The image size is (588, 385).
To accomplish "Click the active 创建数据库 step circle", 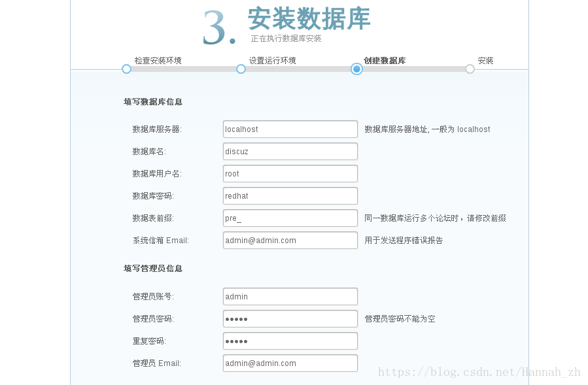I will pyautogui.click(x=356, y=69).
